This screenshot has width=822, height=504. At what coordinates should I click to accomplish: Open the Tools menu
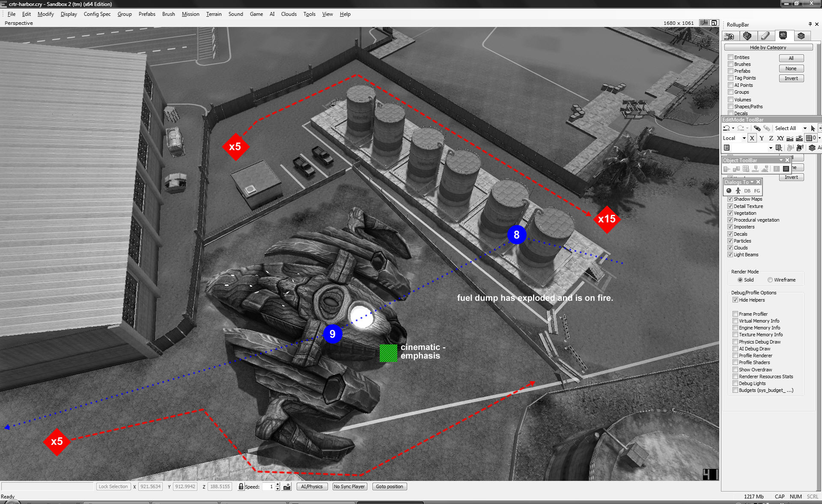click(x=310, y=14)
